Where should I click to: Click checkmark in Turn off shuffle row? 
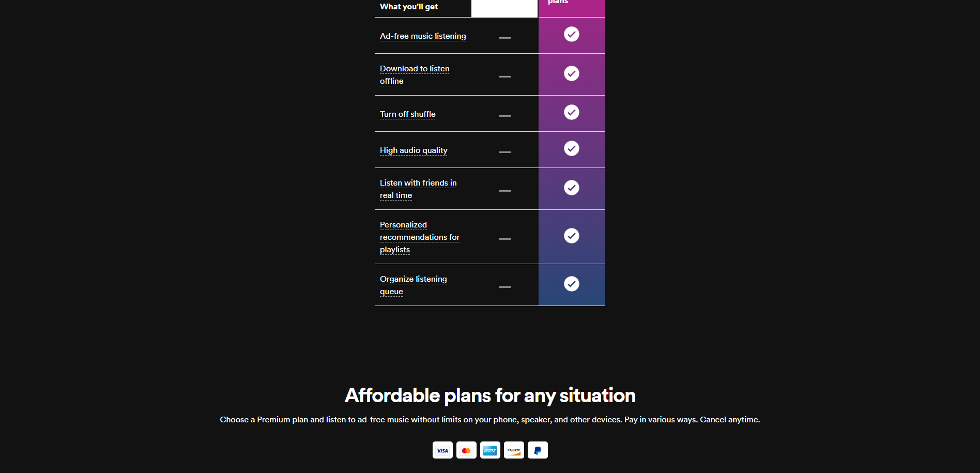point(572,112)
